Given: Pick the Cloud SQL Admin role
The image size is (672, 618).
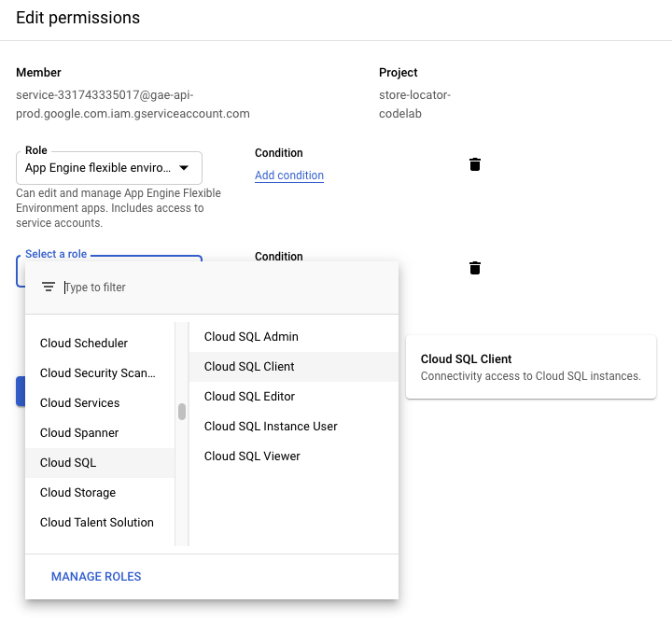Looking at the screenshot, I should tap(251, 337).
